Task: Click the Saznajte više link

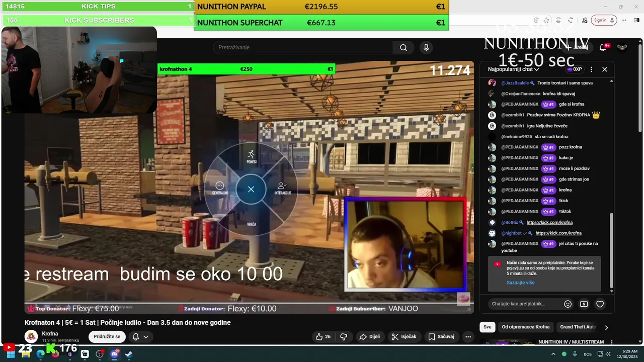Action: [521, 283]
